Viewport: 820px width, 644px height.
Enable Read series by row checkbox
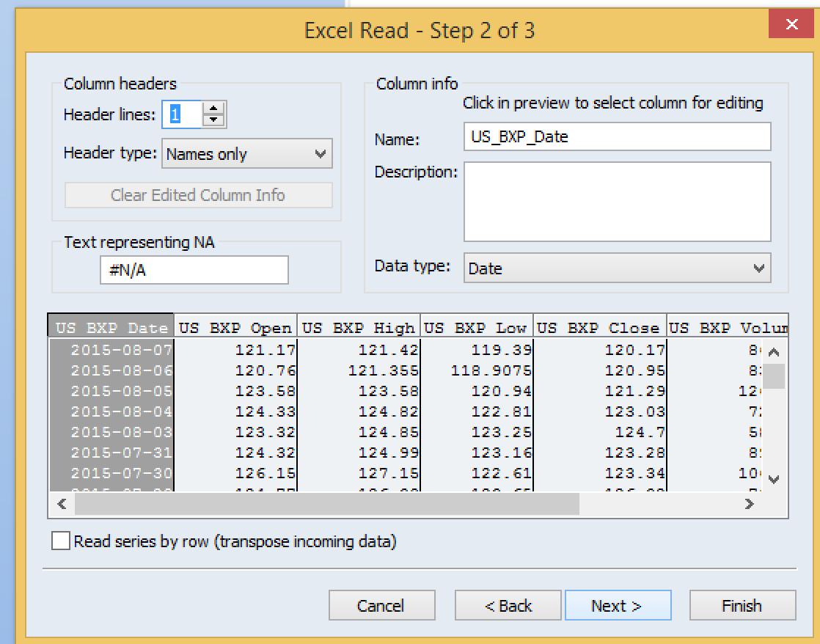61,541
